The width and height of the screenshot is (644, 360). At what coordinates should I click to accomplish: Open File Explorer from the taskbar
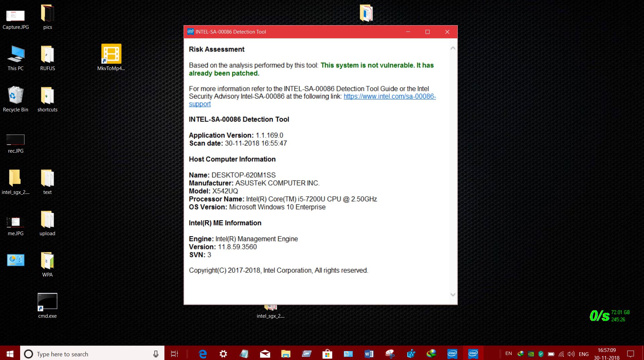click(x=286, y=354)
